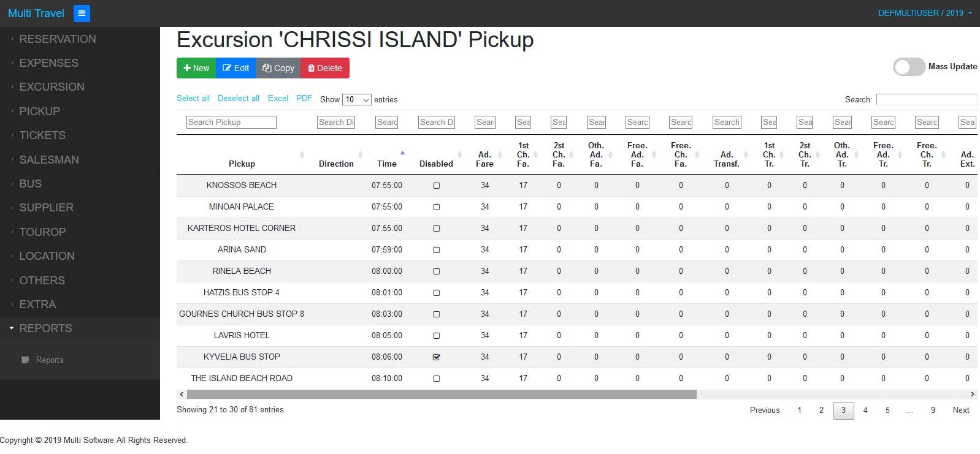Viewport: 980px width, 454px height.
Task: Click the horizontal table scrollbar
Action: pos(442,395)
